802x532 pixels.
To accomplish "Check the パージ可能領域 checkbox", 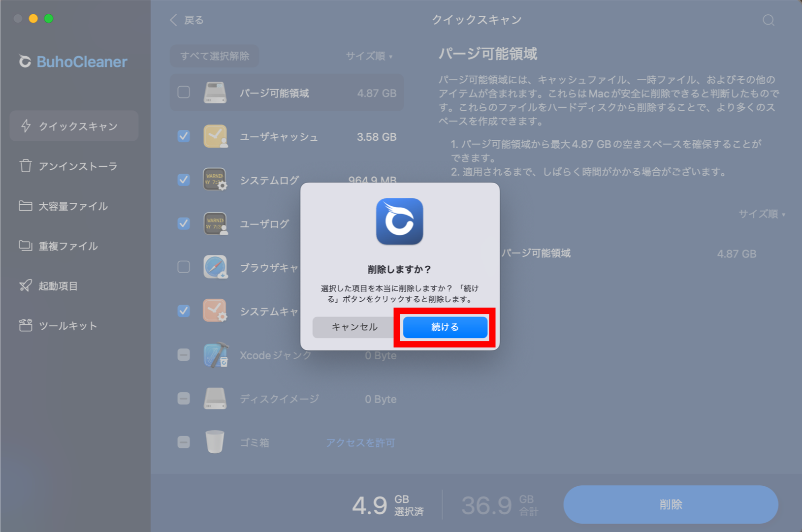I will pos(184,92).
